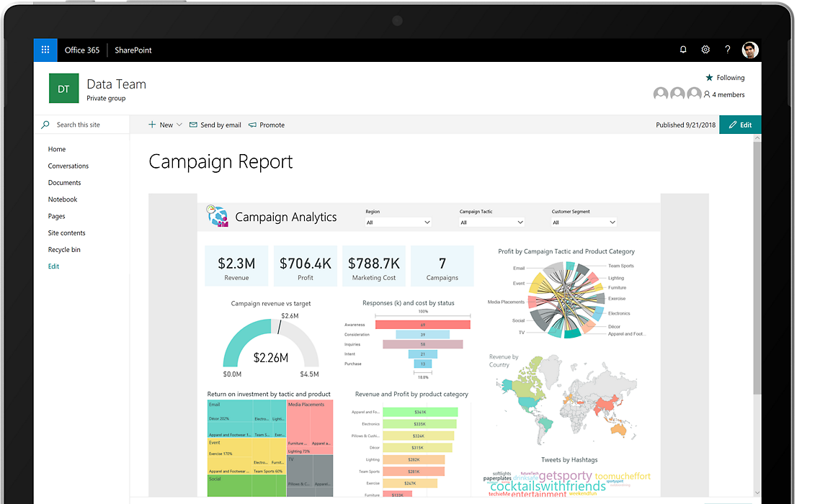The height and width of the screenshot is (504, 833).
Task: Open the user profile picture
Action: tap(750, 50)
